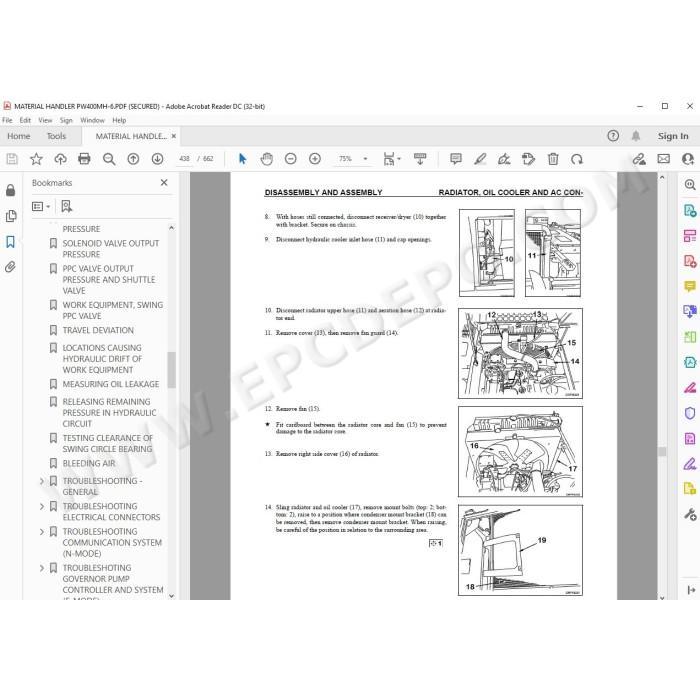
Task: Open Export PDF tool in right pane
Action: 690,210
